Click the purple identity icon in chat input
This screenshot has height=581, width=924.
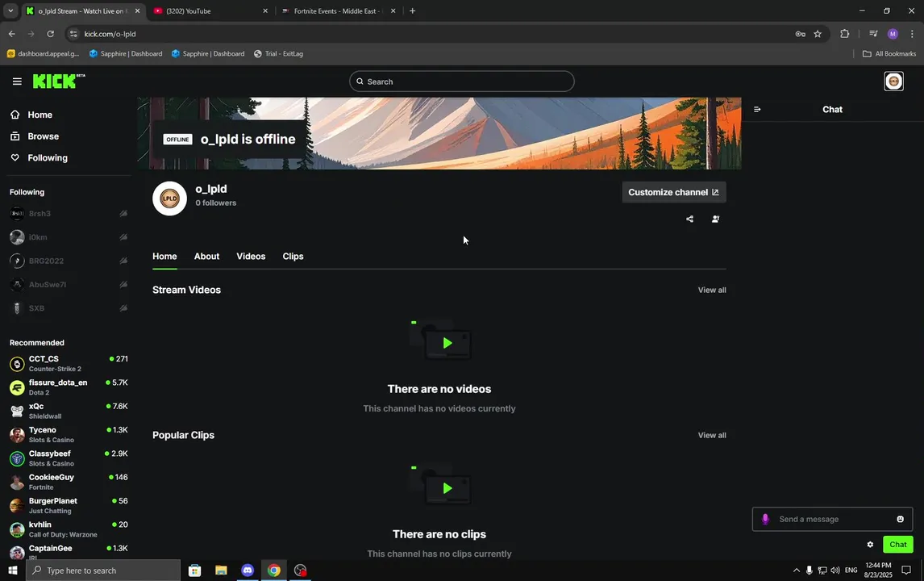pos(765,519)
